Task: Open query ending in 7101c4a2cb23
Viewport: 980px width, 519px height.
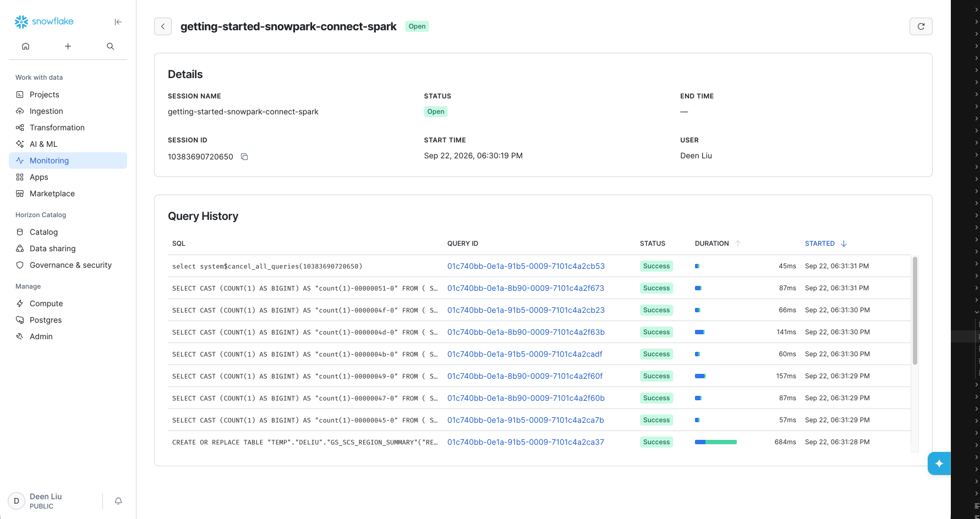Action: tap(526, 310)
